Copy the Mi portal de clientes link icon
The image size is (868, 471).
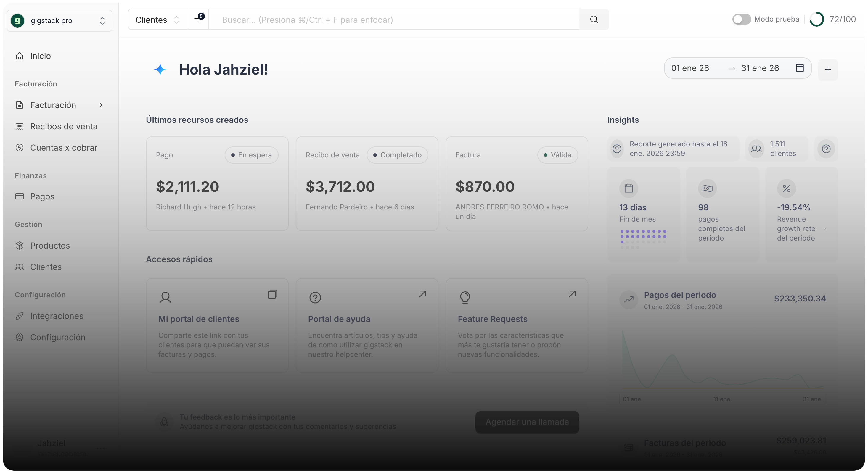(x=273, y=294)
